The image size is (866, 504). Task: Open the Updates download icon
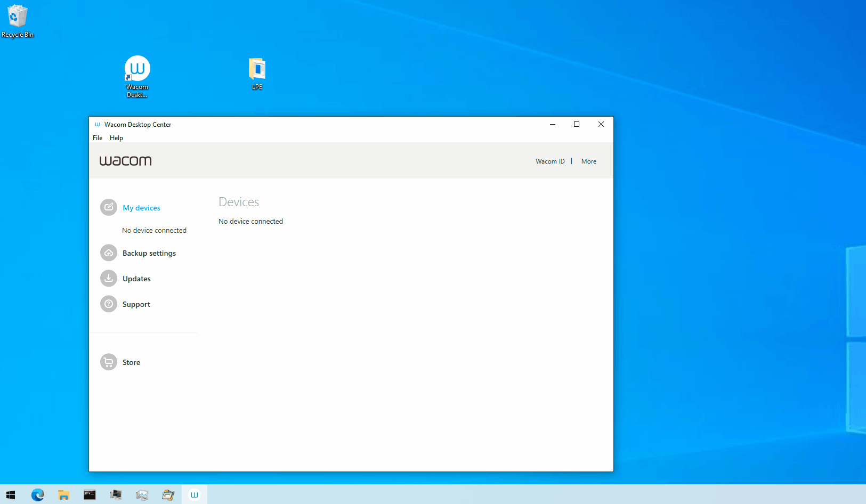point(109,278)
